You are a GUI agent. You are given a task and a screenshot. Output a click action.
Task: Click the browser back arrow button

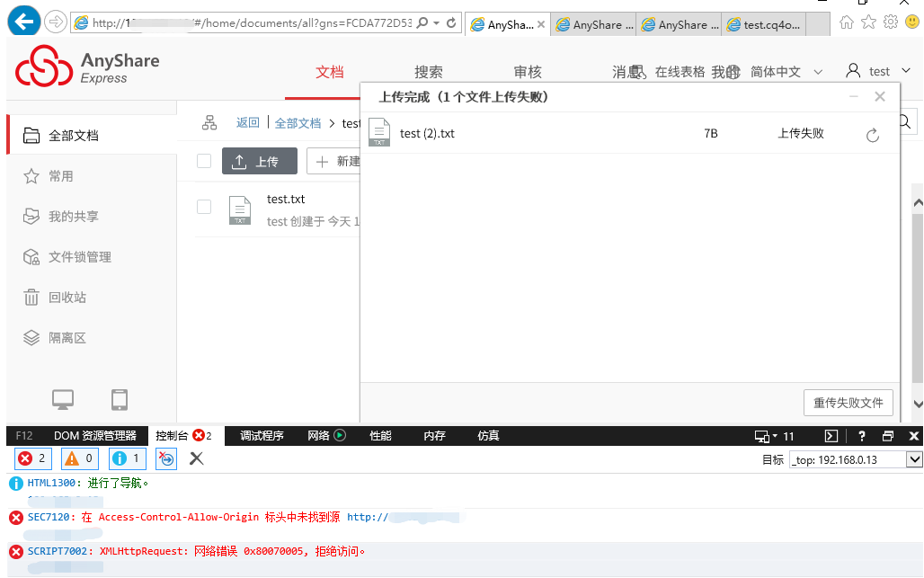click(24, 22)
